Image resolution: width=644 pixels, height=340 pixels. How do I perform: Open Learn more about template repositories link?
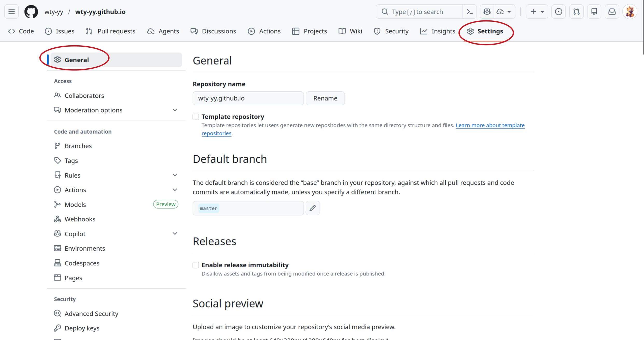[x=490, y=125]
